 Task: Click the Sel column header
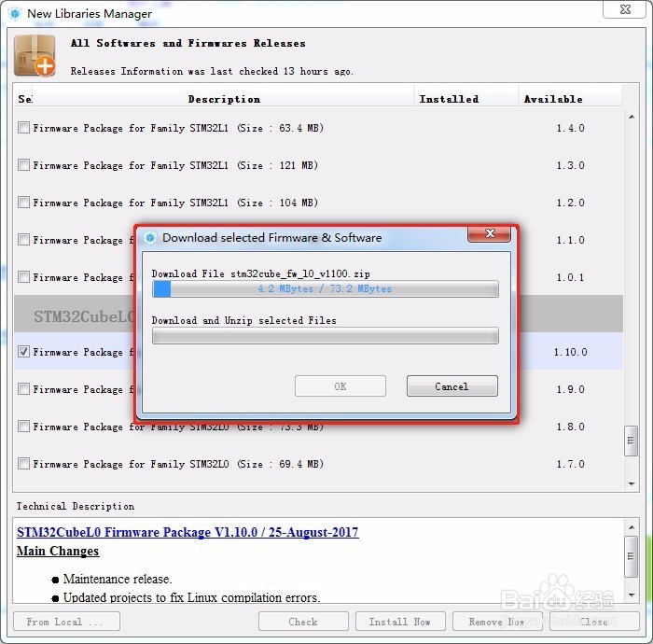tap(24, 99)
